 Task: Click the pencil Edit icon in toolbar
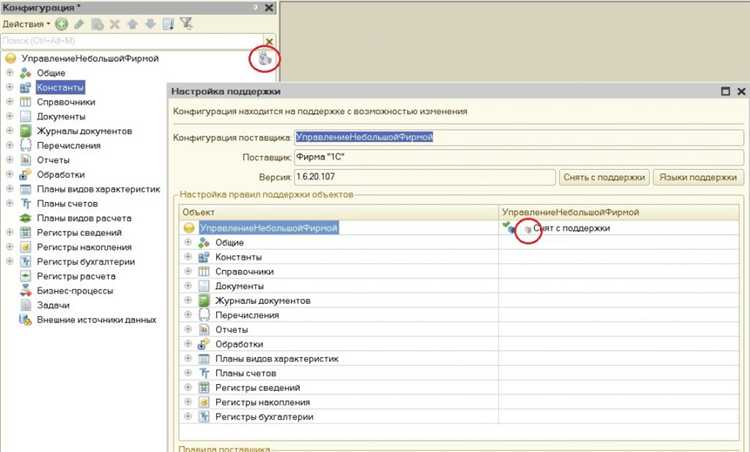pos(79,23)
